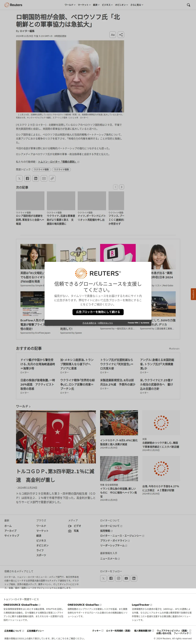The width and height of the screenshot is (196, 644).
Task: Open the ビデオ footer link
Action: (x=75, y=526)
